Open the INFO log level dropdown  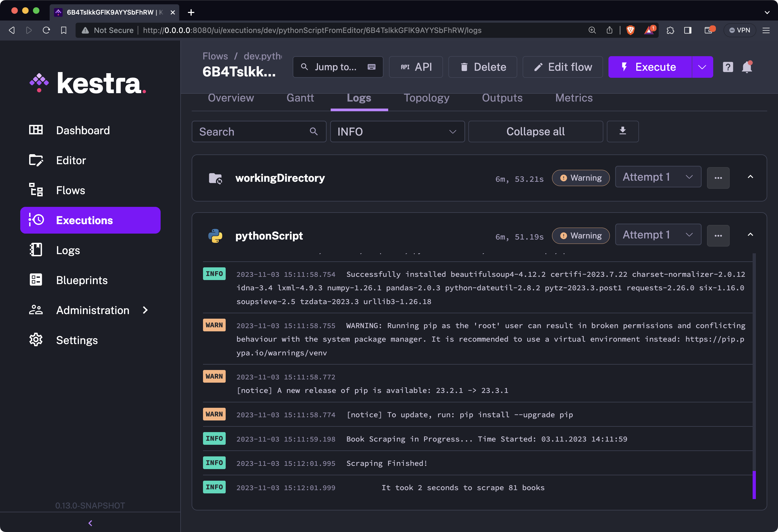click(x=397, y=131)
